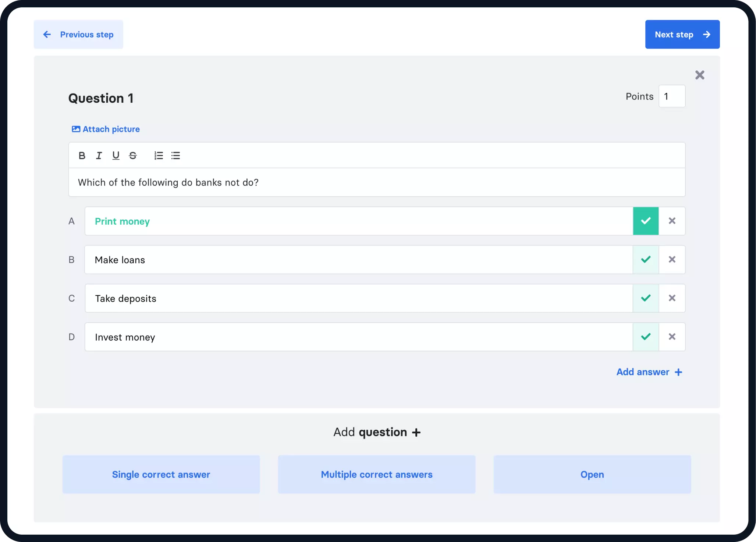This screenshot has width=756, height=542.
Task: Toggle correct answer checkmark for option C
Action: point(646,298)
